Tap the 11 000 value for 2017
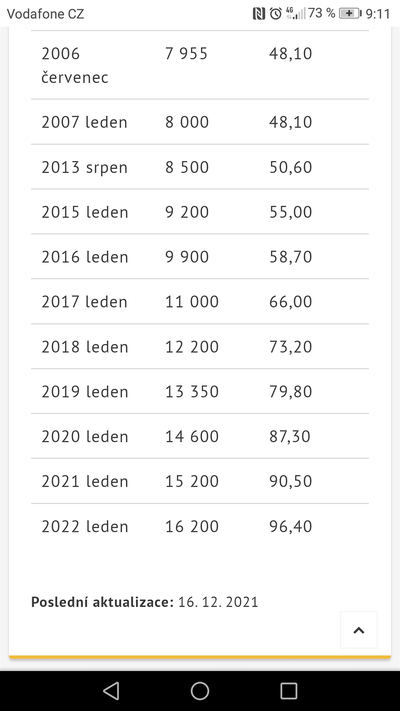400x711 pixels. tap(192, 302)
